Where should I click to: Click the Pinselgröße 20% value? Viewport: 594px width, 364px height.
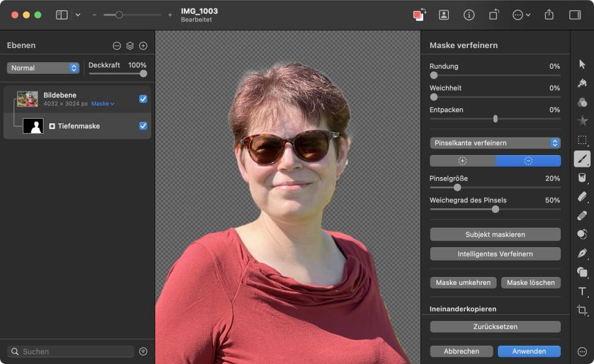click(552, 178)
